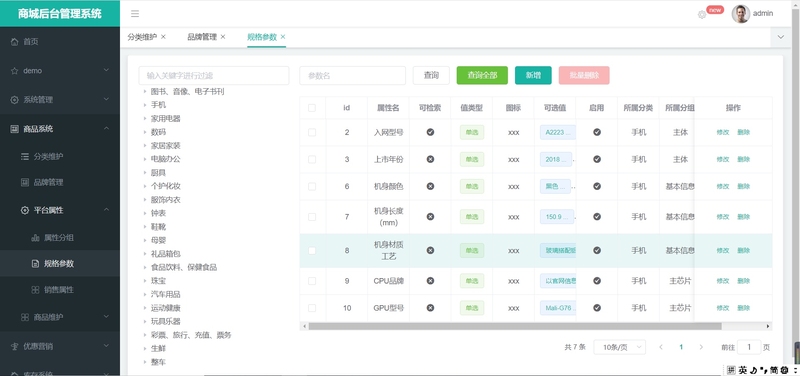This screenshot has width=800, height=376.
Task: Expand the 珠宝 tree node
Action: [x=145, y=281]
